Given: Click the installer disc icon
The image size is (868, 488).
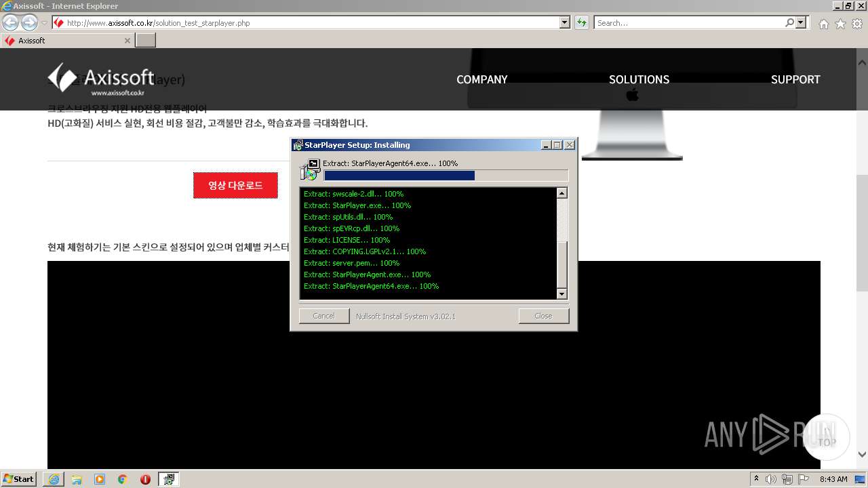Looking at the screenshot, I should point(310,170).
